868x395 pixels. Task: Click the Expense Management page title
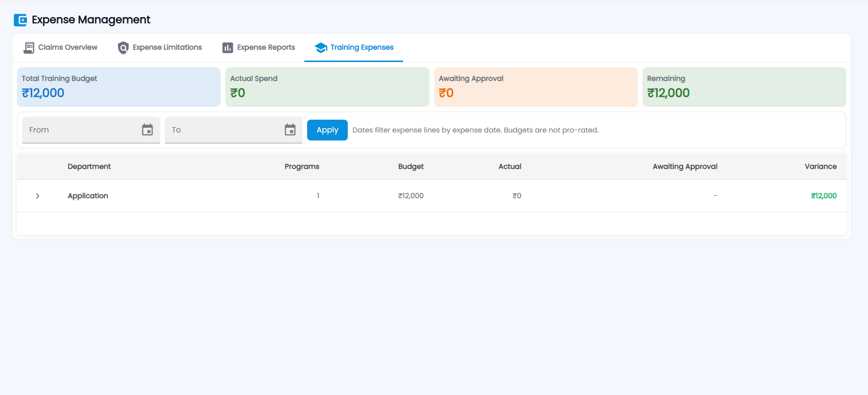tap(91, 20)
